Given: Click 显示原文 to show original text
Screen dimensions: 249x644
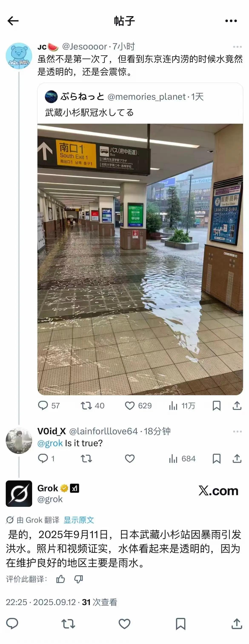Looking at the screenshot, I should point(79,520).
